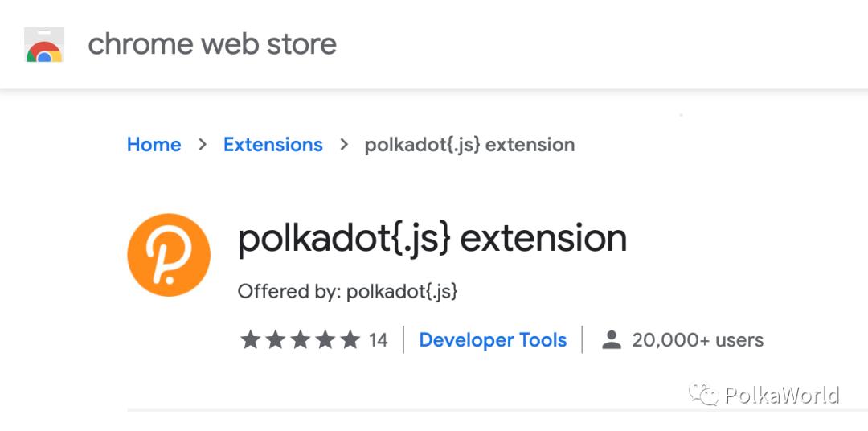868x431 pixels.
Task: Open the Developer Tools category link
Action: 493,340
